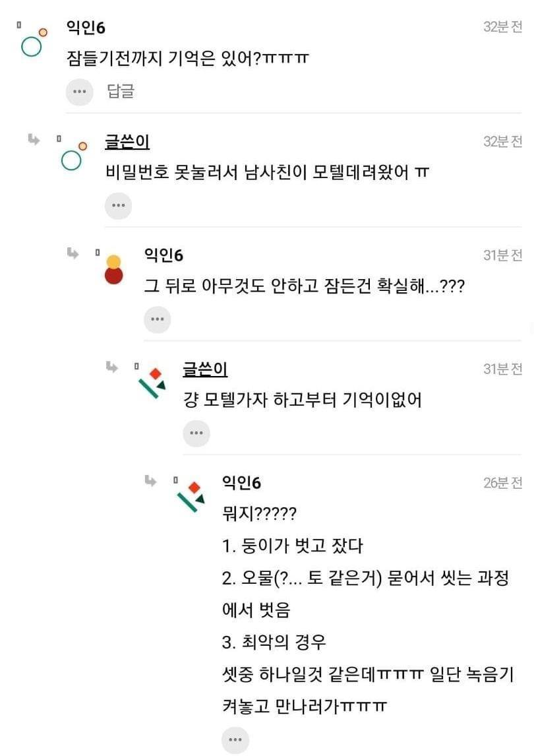Click the avatar beside the 뭐지????? comment
Screen dimensions: 534x756
(191, 498)
